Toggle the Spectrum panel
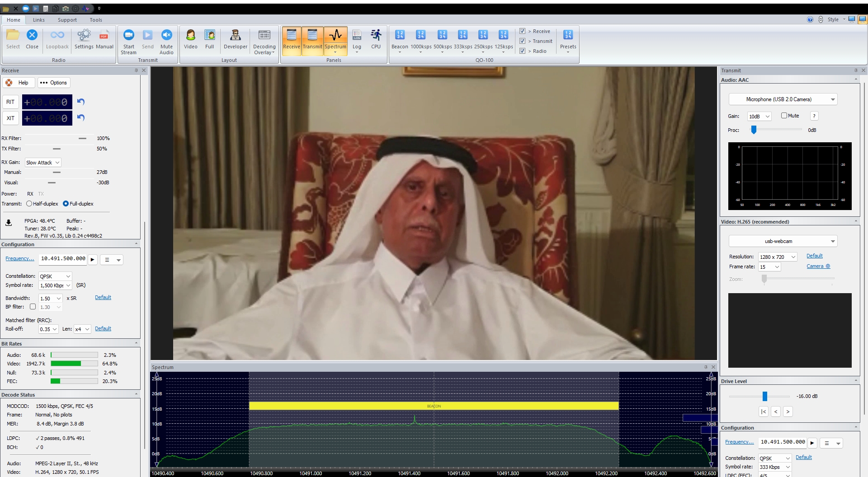 335,36
